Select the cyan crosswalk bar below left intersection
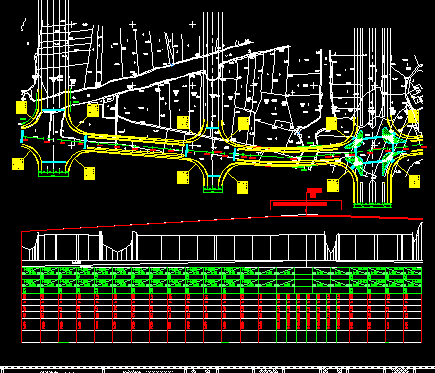The width and height of the screenshot is (435, 373). 54,162
